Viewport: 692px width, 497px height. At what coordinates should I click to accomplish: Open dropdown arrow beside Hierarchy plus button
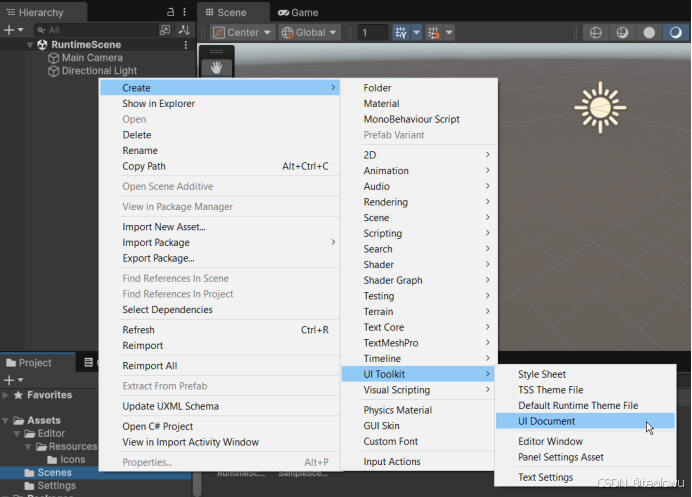point(20,30)
